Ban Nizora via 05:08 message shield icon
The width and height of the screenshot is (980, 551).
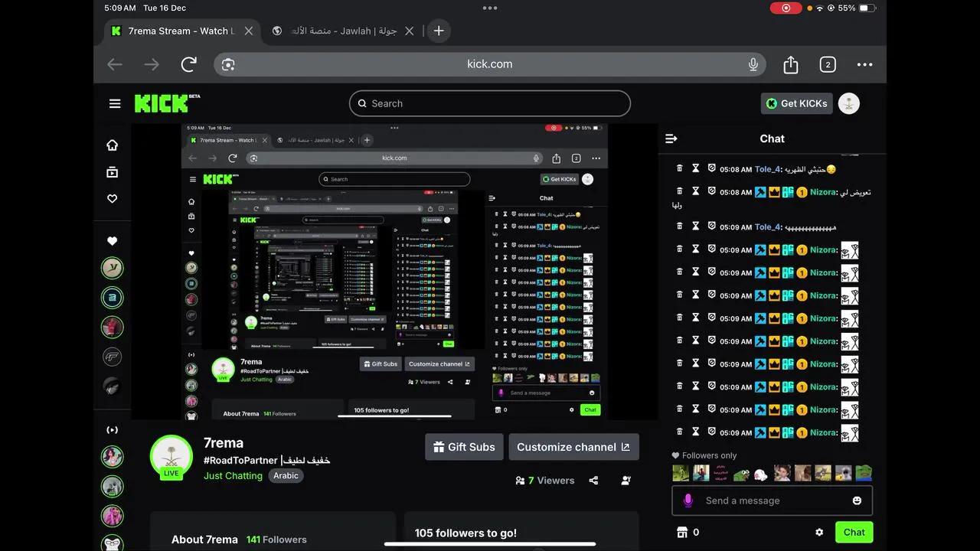coord(712,192)
